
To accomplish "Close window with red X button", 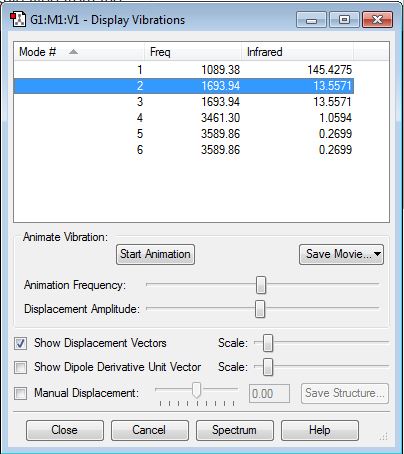I will click(377, 20).
